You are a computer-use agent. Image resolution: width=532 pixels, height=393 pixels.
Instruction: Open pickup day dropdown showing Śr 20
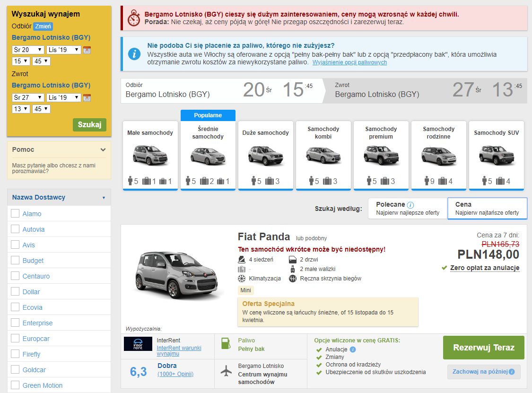(x=28, y=50)
